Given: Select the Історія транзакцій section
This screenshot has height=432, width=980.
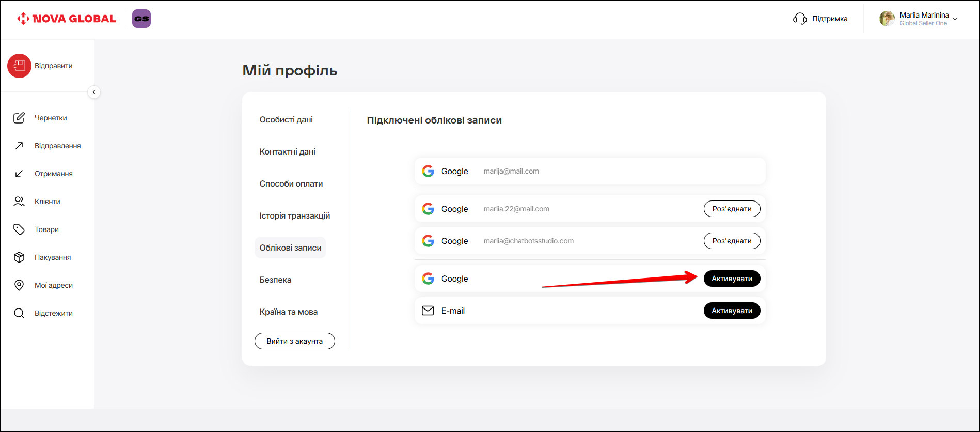Looking at the screenshot, I should [294, 215].
